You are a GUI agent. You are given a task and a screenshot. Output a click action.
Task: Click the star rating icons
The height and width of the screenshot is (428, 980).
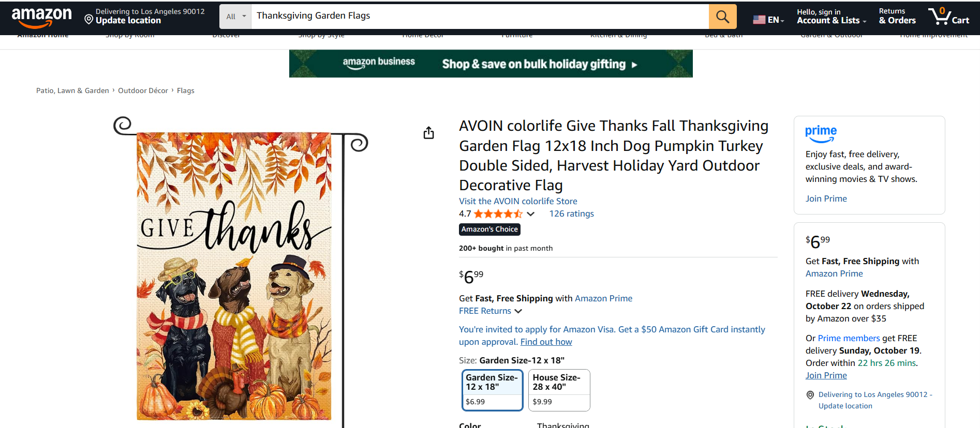498,214
